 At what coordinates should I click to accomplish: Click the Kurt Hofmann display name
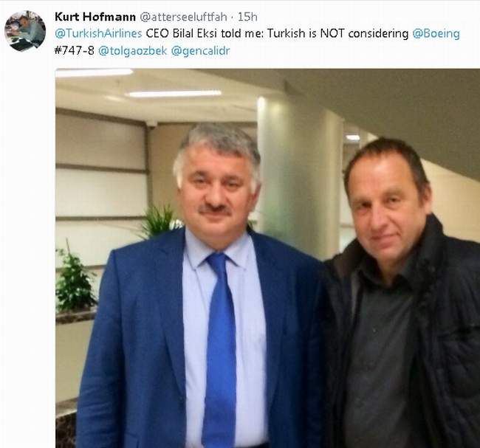click(95, 17)
